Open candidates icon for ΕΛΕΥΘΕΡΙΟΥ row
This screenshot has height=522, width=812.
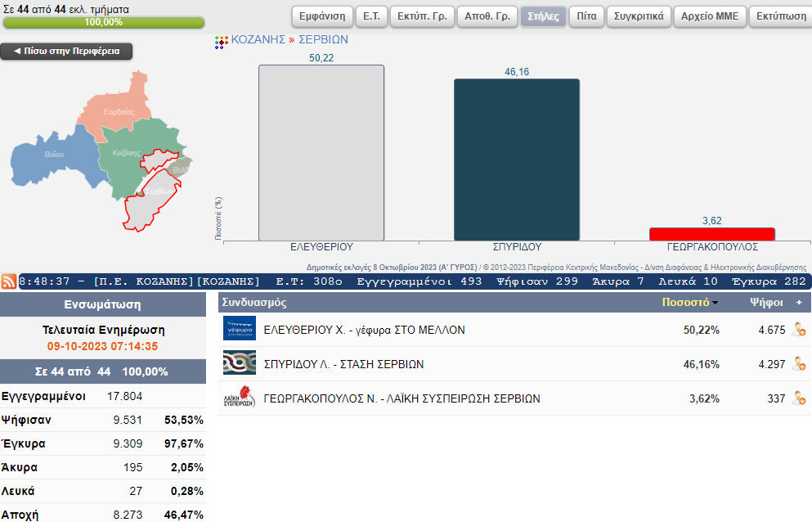click(x=799, y=330)
